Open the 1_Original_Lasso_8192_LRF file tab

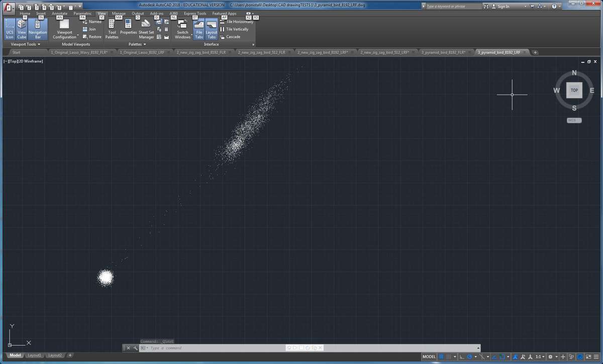pos(142,52)
